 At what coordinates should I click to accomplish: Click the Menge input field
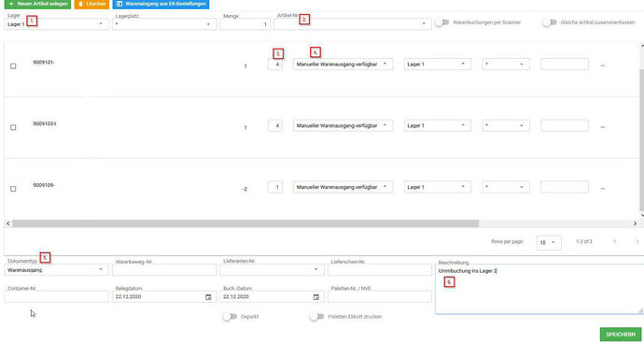click(x=245, y=24)
